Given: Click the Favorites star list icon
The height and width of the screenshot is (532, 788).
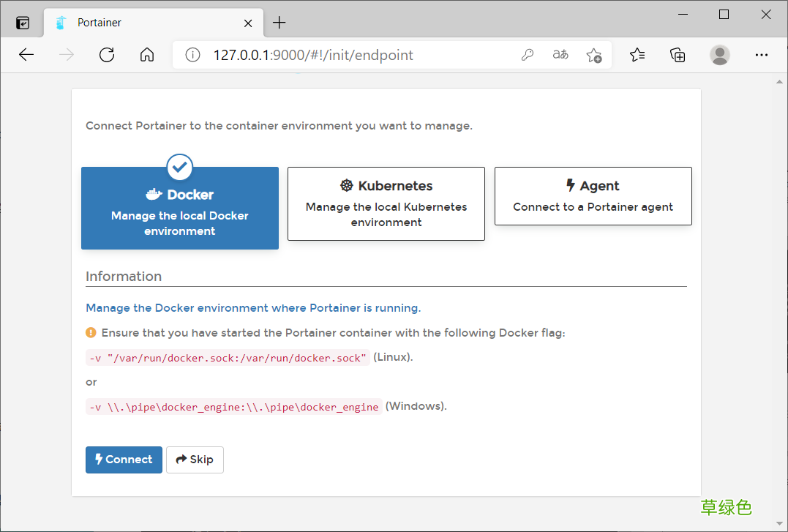Looking at the screenshot, I should point(637,54).
